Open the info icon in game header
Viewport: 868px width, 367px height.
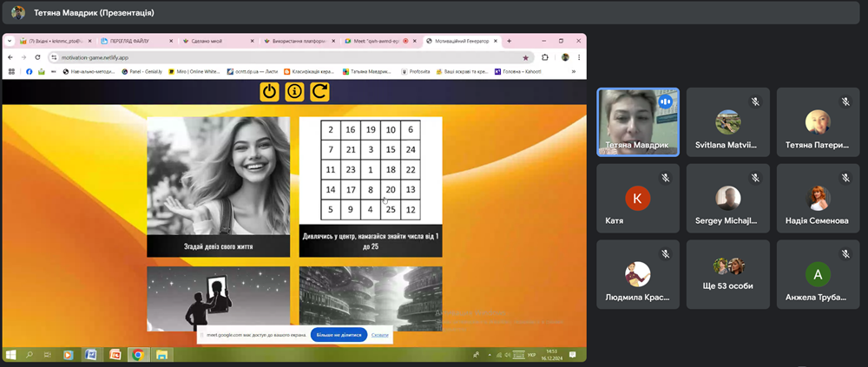(x=294, y=91)
